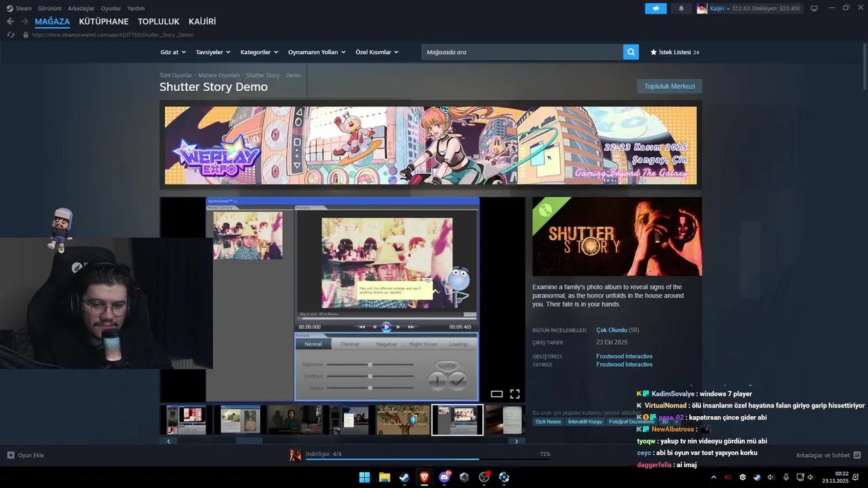Click the Kaijiri profile avatar
Viewport: 868px width, 488px height.
pos(702,8)
